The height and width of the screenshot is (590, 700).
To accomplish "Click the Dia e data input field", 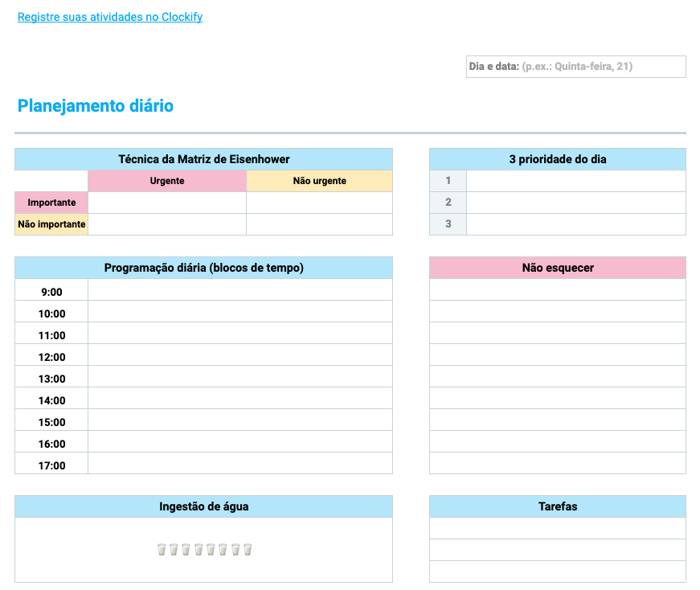I will 575,67.
